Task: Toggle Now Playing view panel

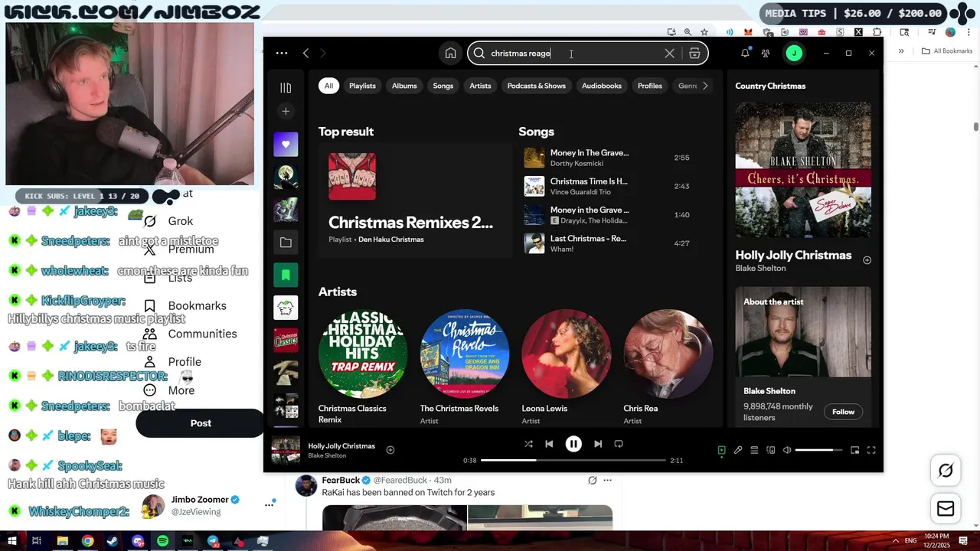Action: (721, 450)
